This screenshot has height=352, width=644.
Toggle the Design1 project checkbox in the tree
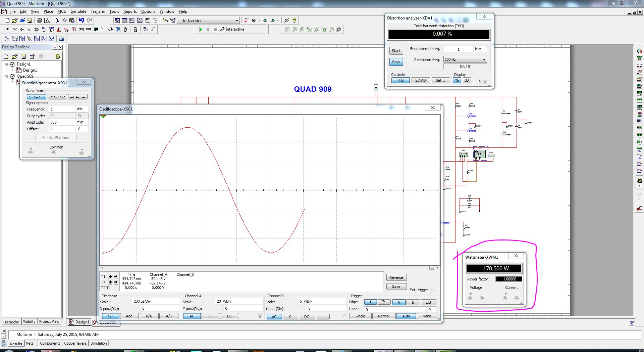point(12,64)
